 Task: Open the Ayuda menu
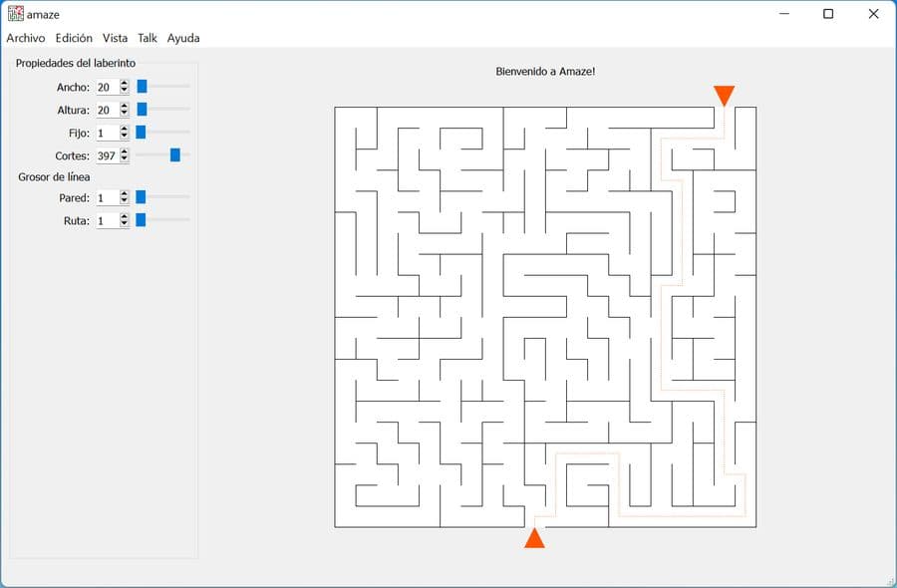pos(183,38)
